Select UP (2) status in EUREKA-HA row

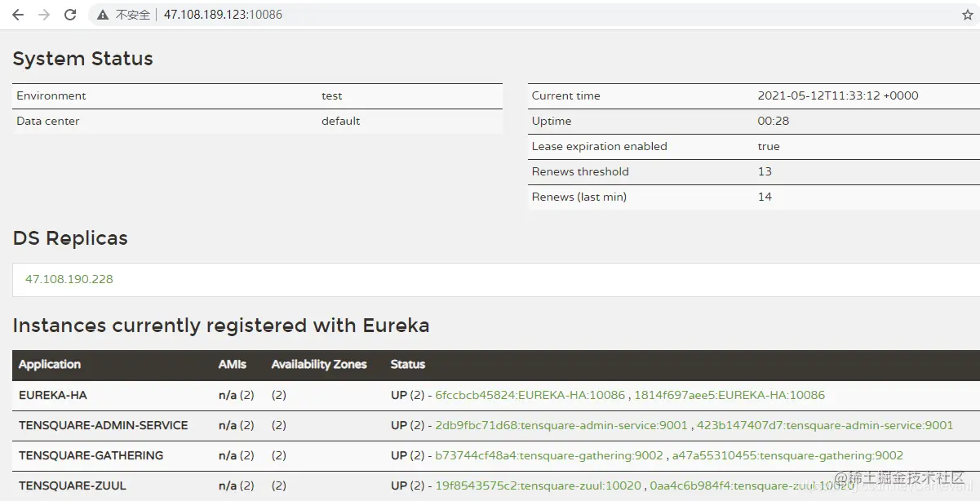[x=409, y=395]
